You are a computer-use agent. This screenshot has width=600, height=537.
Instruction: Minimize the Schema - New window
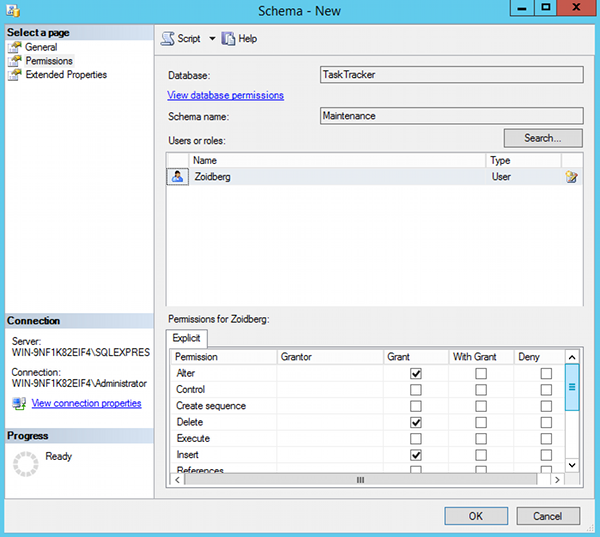coord(522,7)
